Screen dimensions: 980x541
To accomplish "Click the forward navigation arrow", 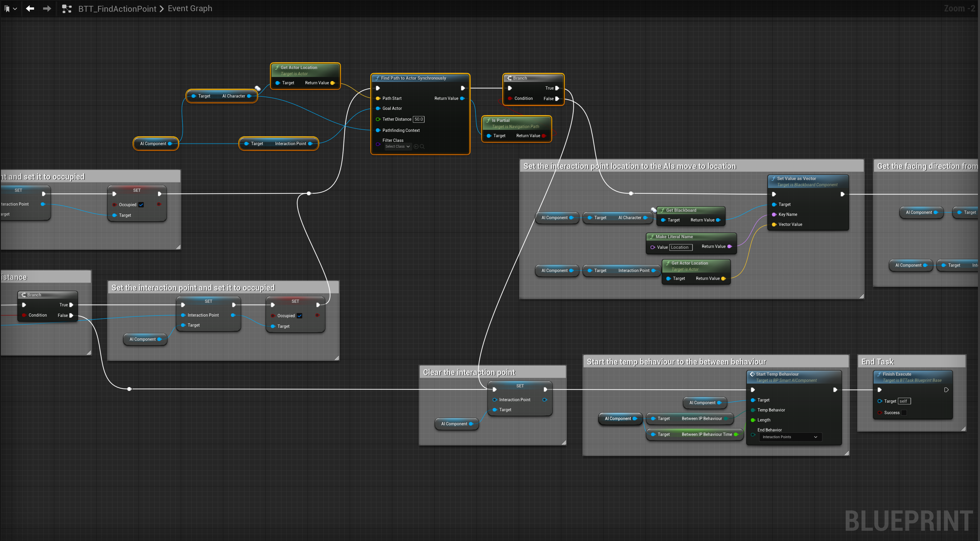I will (x=47, y=9).
